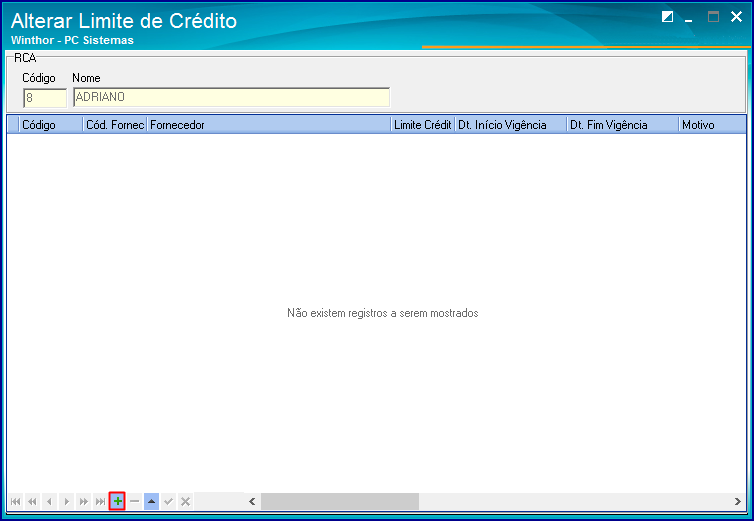This screenshot has height=521, width=754.
Task: Delete record with minus button
Action: (x=135, y=501)
